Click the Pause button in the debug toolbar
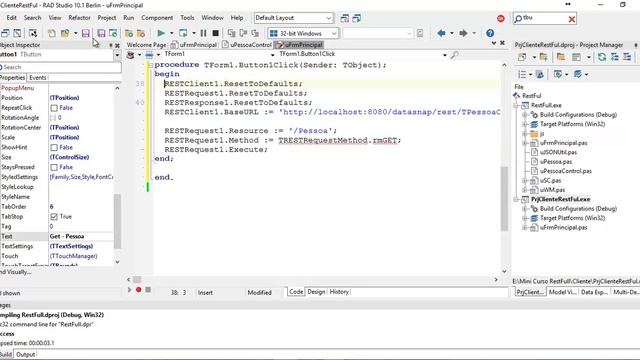This screenshot has width=640, height=360. click(x=203, y=33)
